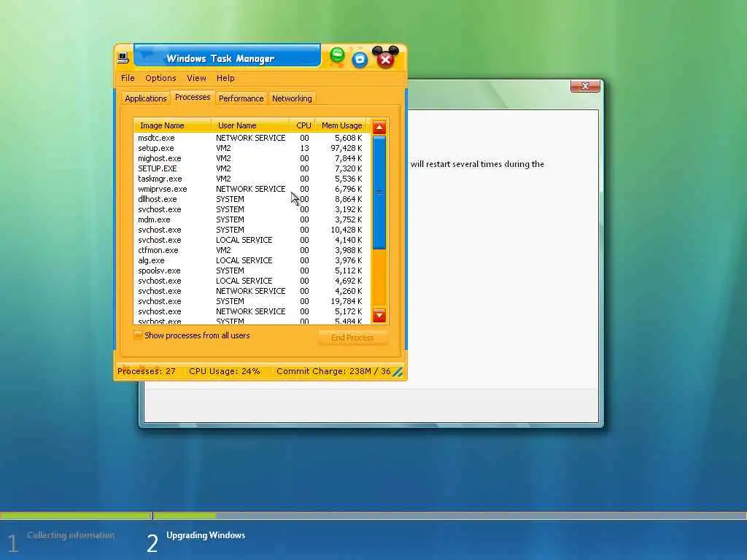Click the 97,428 K memory value
Viewport: 747px width, 560px height.
[x=347, y=148]
